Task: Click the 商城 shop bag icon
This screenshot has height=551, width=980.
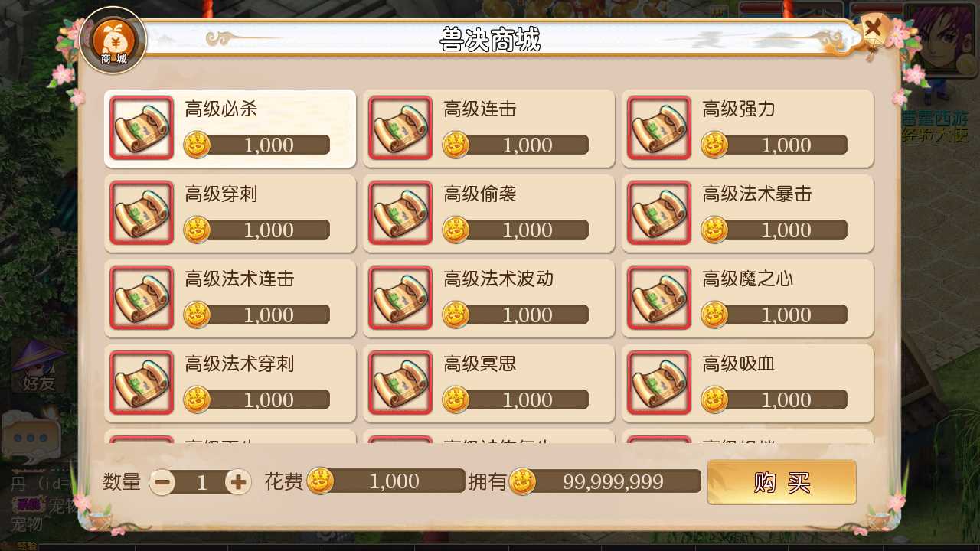Action: coord(113,41)
